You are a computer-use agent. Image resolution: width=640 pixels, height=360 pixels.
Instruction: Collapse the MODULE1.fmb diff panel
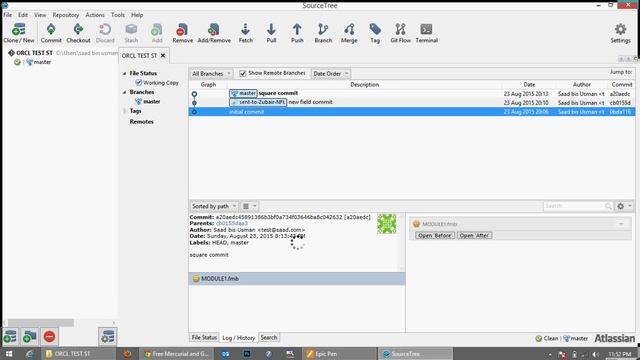pyautogui.click(x=621, y=224)
